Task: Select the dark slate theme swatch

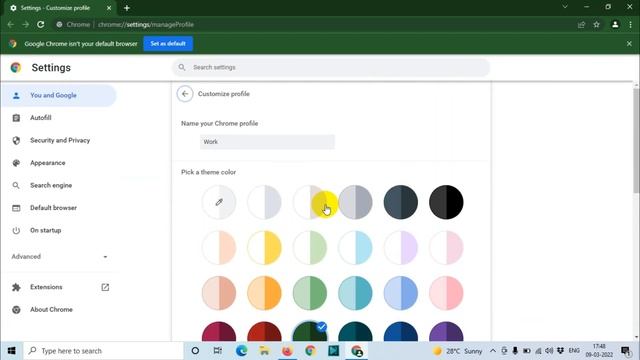Action: [x=400, y=202]
